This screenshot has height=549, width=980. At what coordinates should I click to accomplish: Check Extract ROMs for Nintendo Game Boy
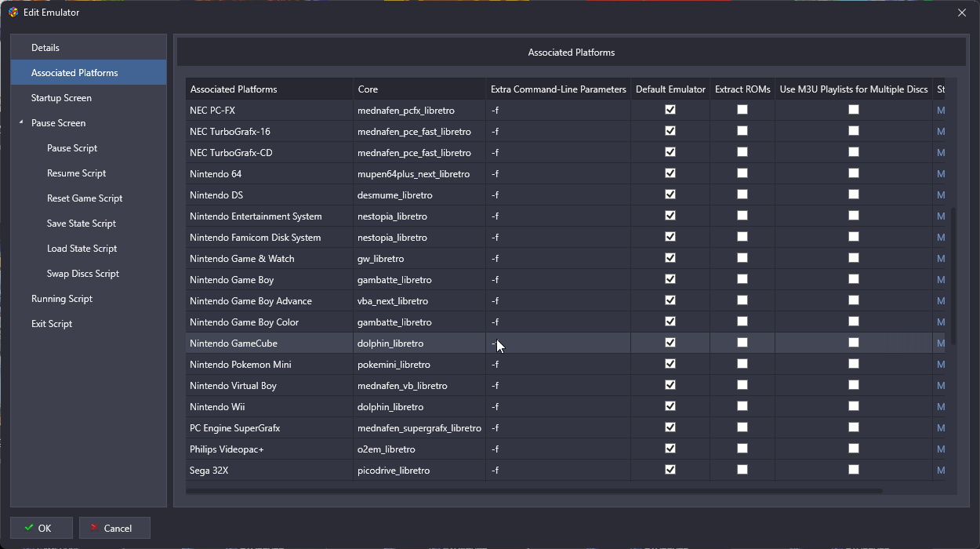pyautogui.click(x=742, y=279)
